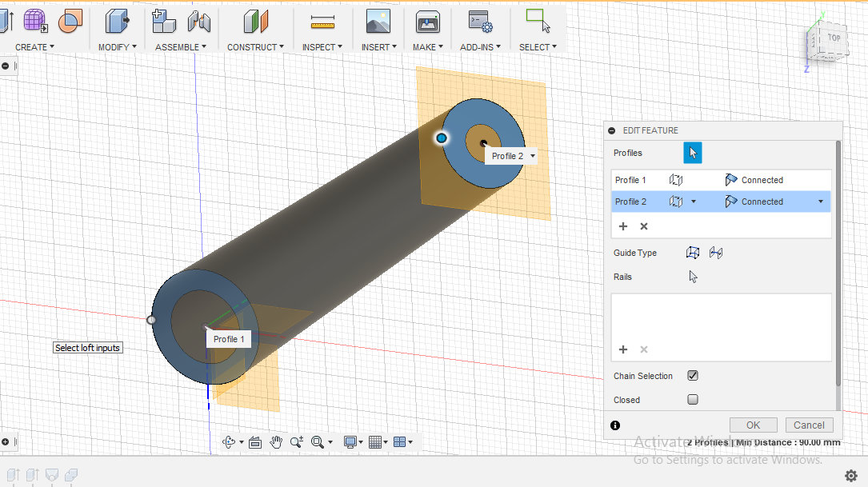Open the CONSTRUCT menu

255,47
